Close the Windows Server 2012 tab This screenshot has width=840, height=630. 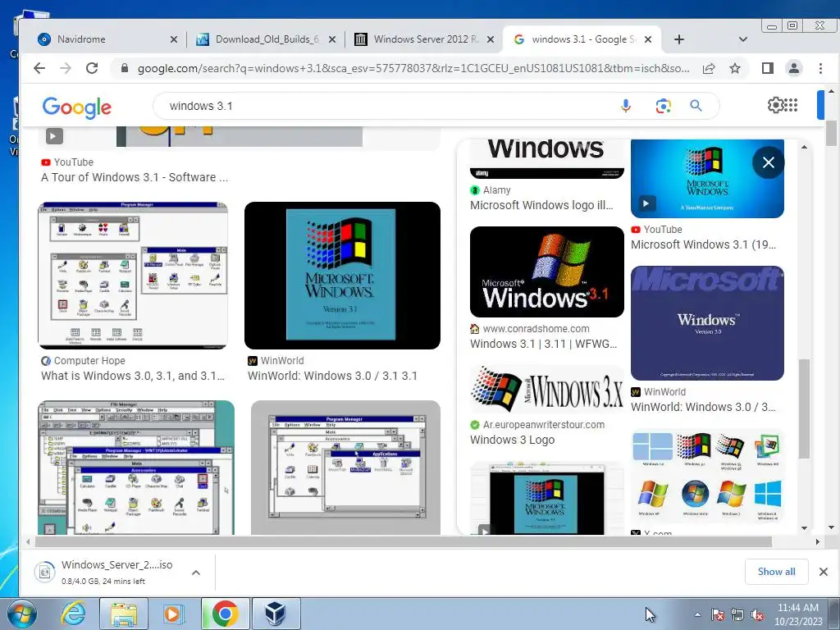491,39
